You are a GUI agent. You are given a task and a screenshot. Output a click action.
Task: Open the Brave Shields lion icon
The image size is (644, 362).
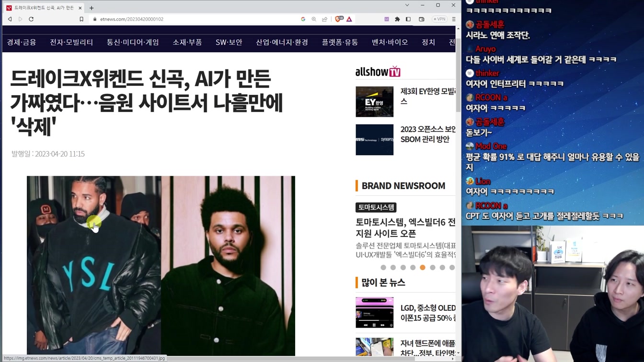[x=339, y=19]
